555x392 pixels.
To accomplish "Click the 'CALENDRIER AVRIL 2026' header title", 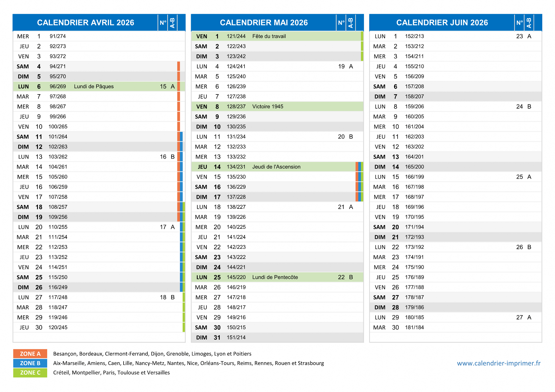I will (x=86, y=22).
